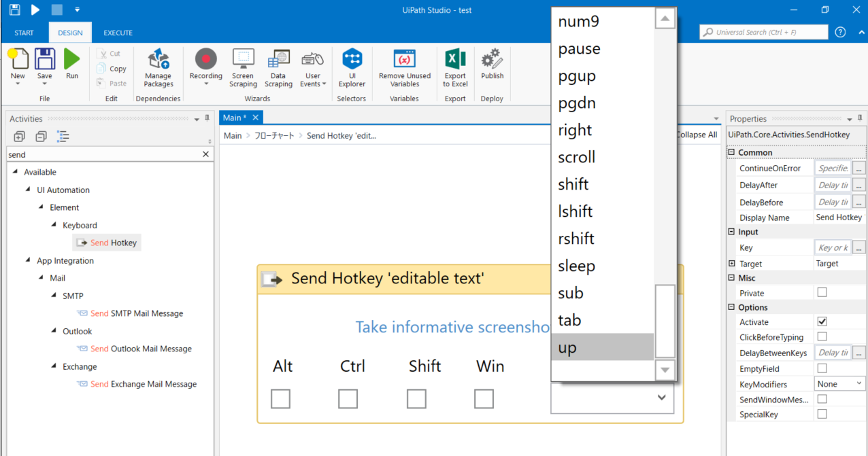Collapse the SMTP tree node
Viewport: 868px width, 456px height.
tap(54, 296)
